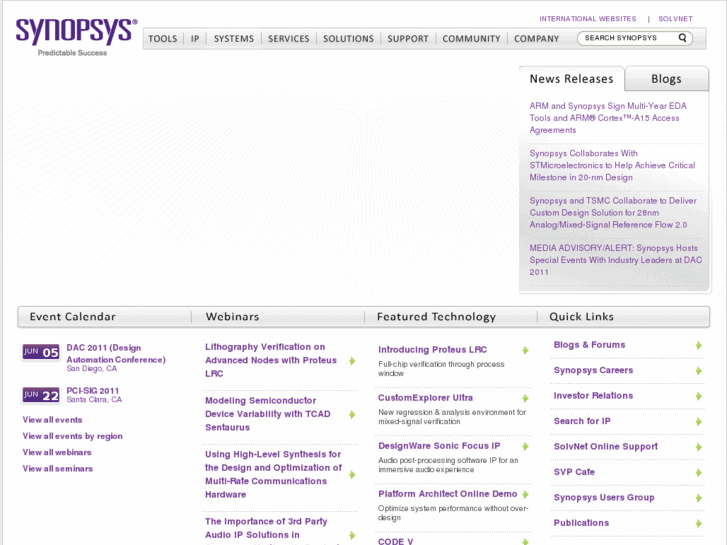Open the DesignWare Sonic Focus IP link
727x545 pixels.
coord(439,446)
